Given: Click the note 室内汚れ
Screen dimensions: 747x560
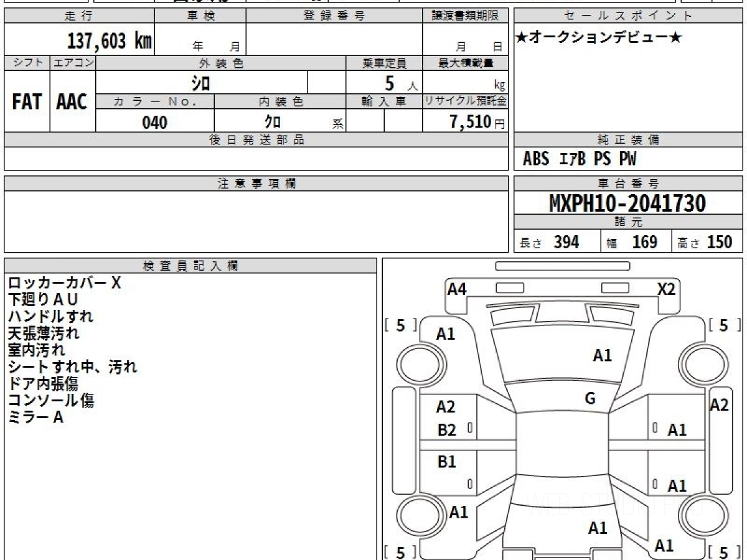Looking at the screenshot, I should 36,350.
